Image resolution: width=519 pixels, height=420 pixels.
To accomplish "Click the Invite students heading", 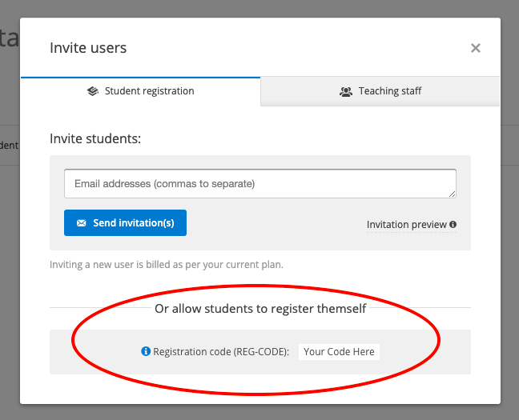I will [95, 138].
